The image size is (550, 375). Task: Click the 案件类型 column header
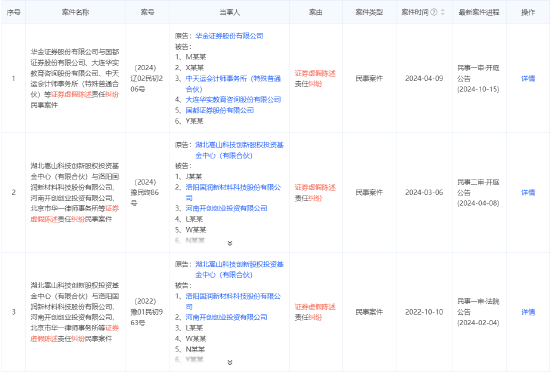click(x=369, y=12)
